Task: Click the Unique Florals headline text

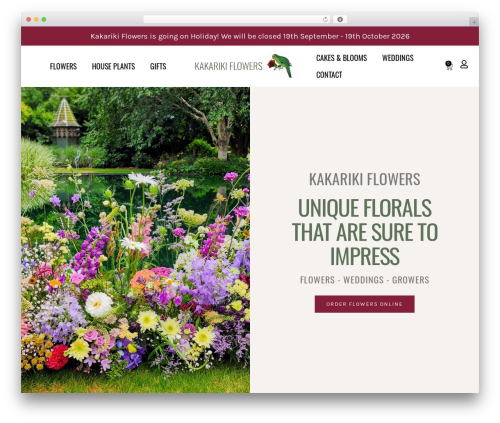Action: coord(365,232)
